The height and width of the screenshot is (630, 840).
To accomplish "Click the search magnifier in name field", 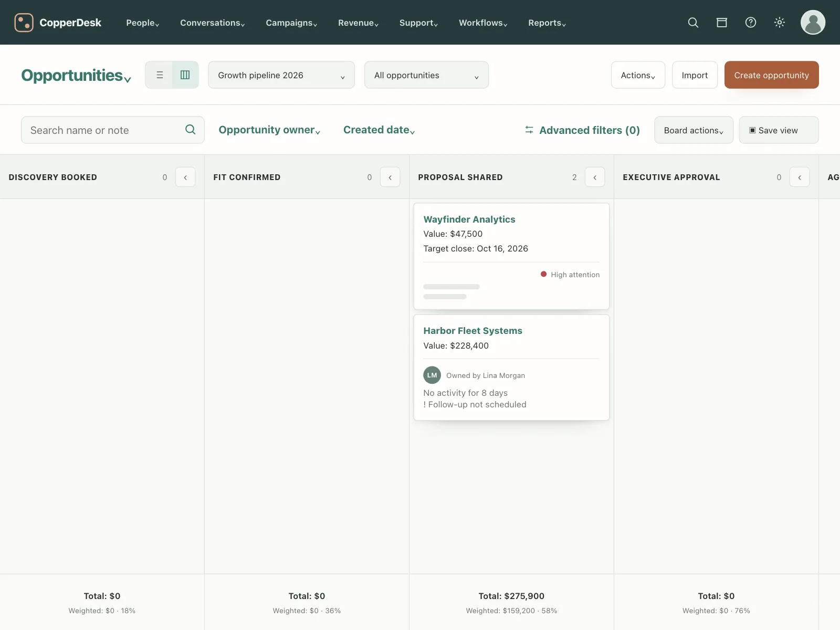I will click(191, 130).
